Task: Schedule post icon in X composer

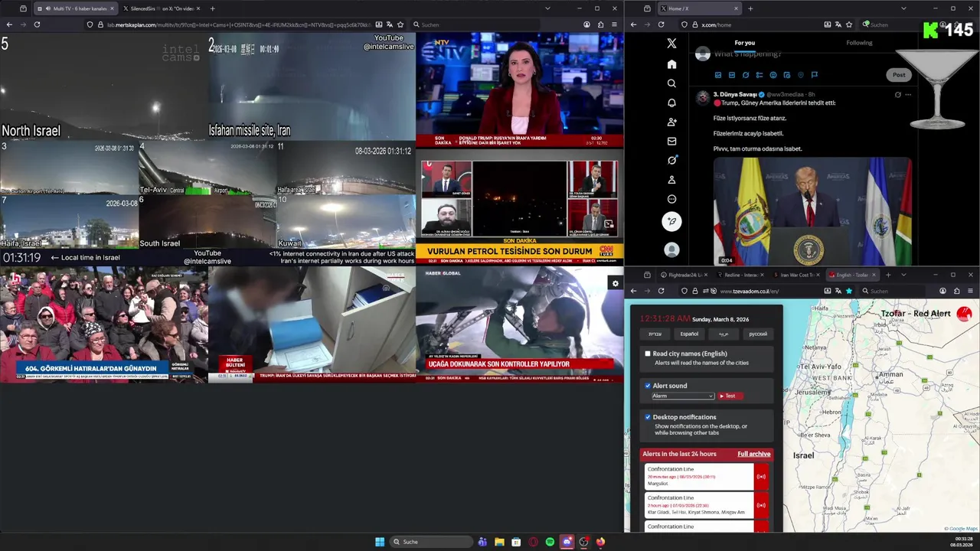Action: coord(787,75)
